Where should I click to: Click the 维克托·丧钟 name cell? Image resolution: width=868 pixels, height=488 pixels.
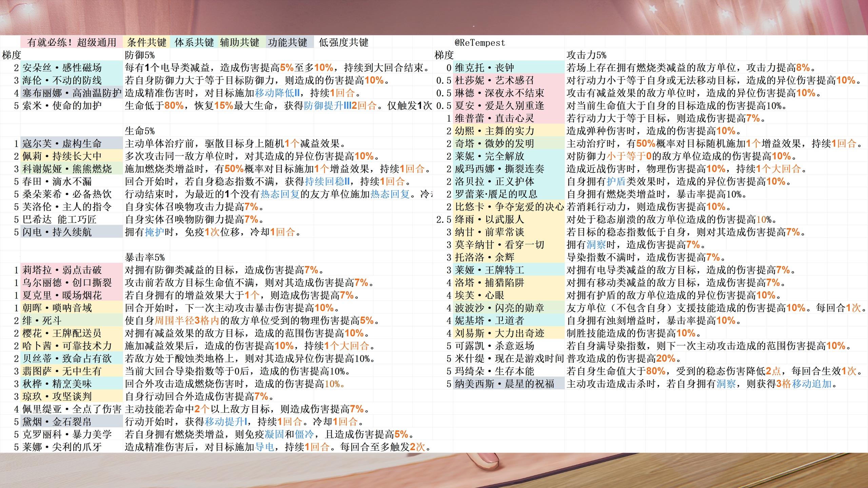click(485, 67)
